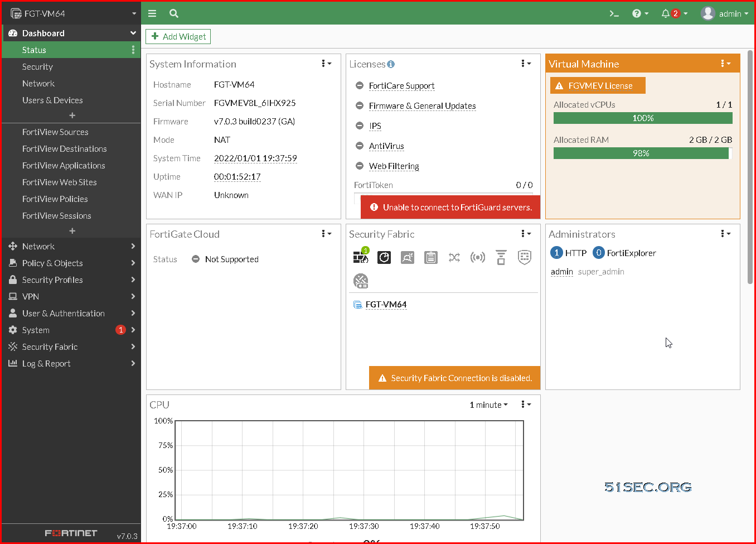Click the Web Filtering license link

(394, 166)
